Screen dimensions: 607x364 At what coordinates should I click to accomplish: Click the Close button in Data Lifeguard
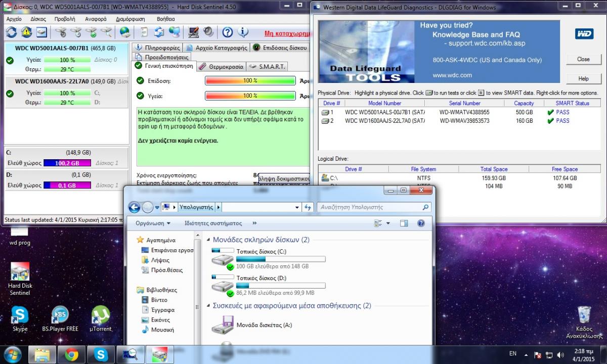583,59
